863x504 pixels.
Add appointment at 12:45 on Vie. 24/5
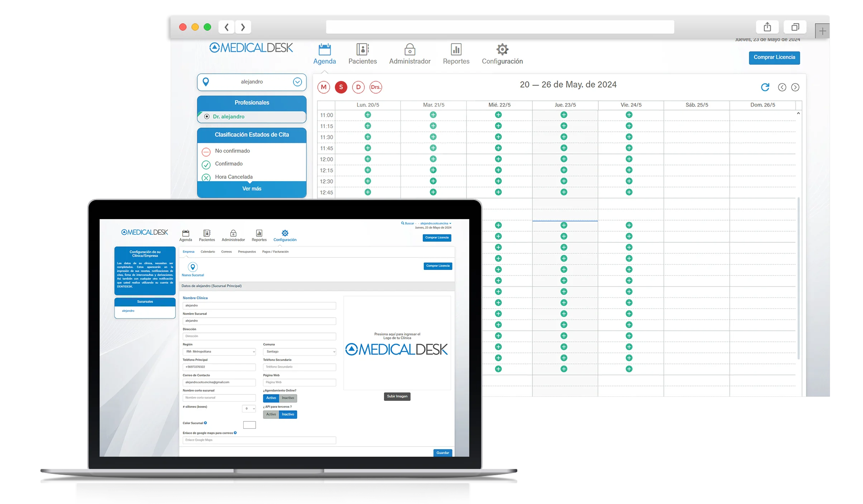coord(629,192)
